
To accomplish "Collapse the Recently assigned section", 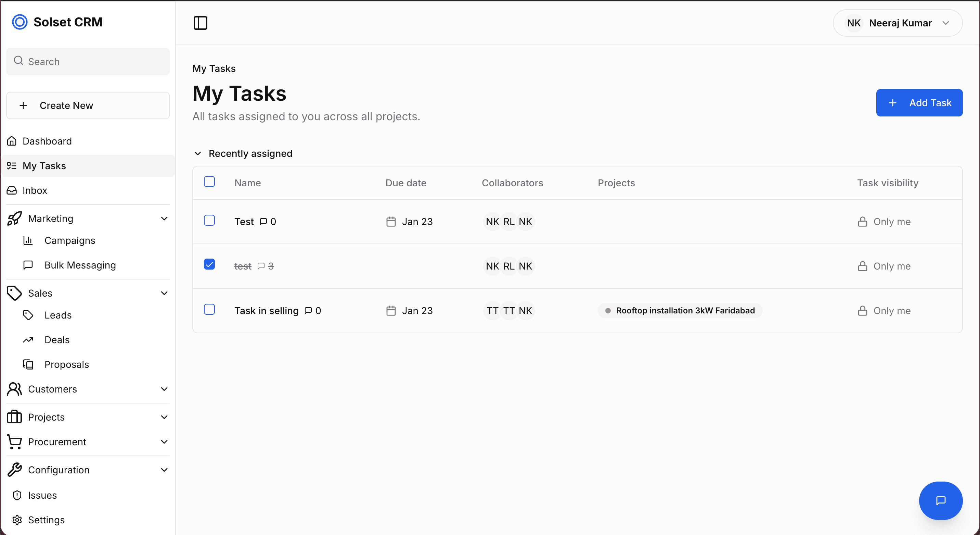I will [197, 153].
